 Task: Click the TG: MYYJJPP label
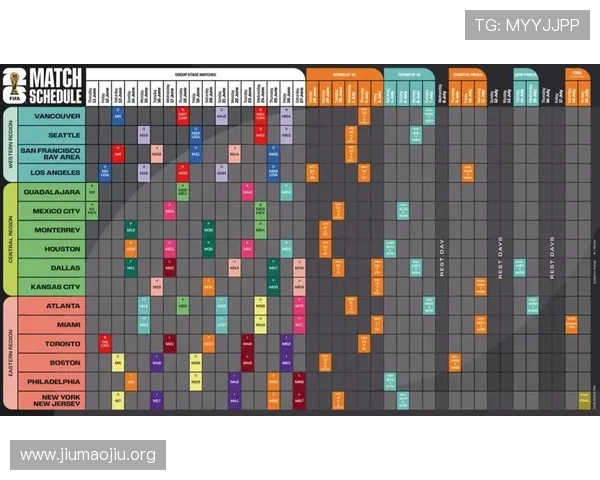point(527,25)
